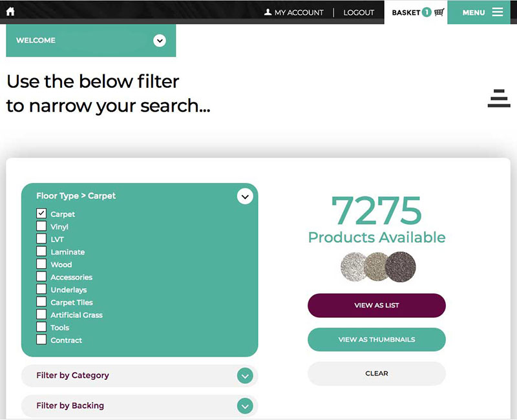Enable the Laminate checkbox
The image size is (517, 420).
pyautogui.click(x=41, y=252)
